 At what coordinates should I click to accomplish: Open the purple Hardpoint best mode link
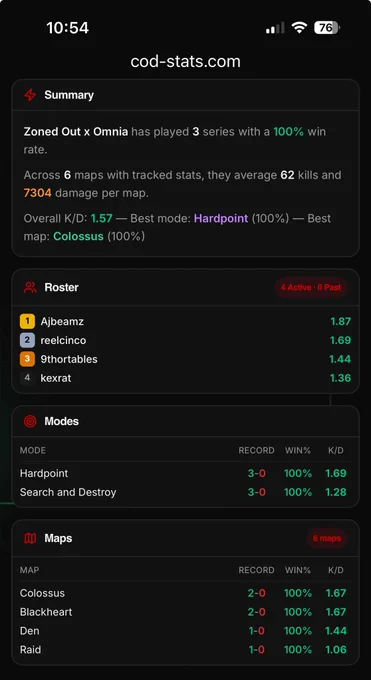[221, 218]
